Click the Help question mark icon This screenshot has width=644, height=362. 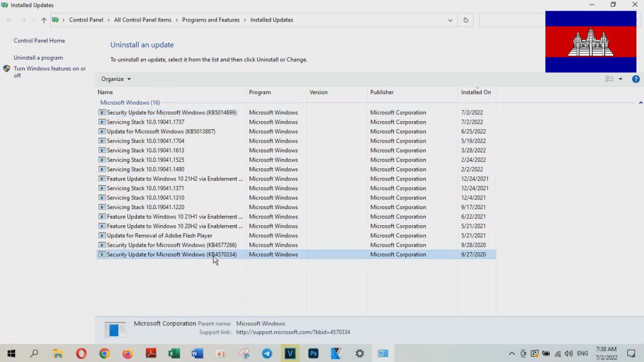[x=636, y=79]
